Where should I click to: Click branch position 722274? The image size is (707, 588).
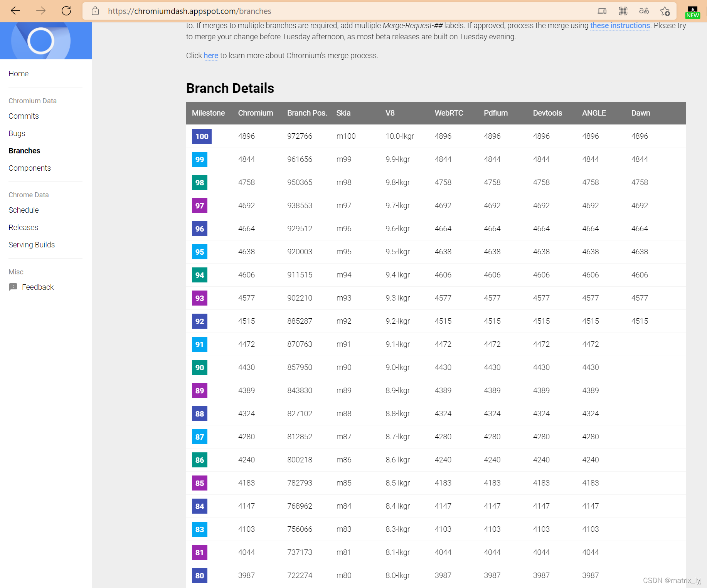(x=300, y=575)
